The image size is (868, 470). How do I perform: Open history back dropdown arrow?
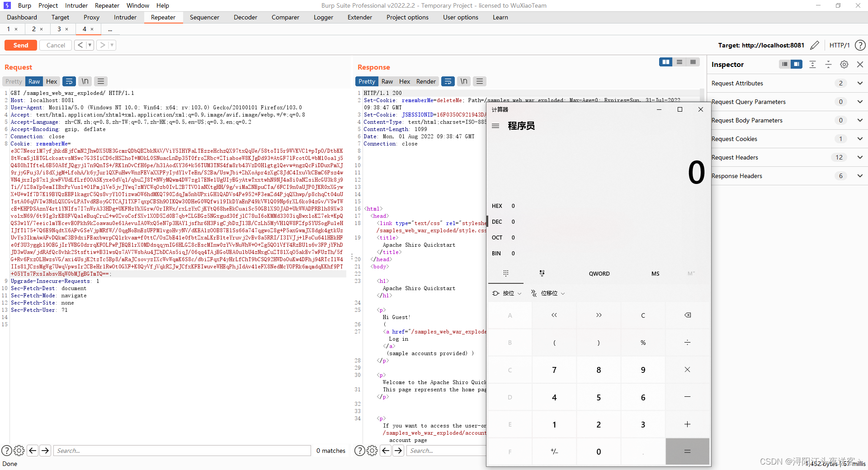click(x=90, y=45)
